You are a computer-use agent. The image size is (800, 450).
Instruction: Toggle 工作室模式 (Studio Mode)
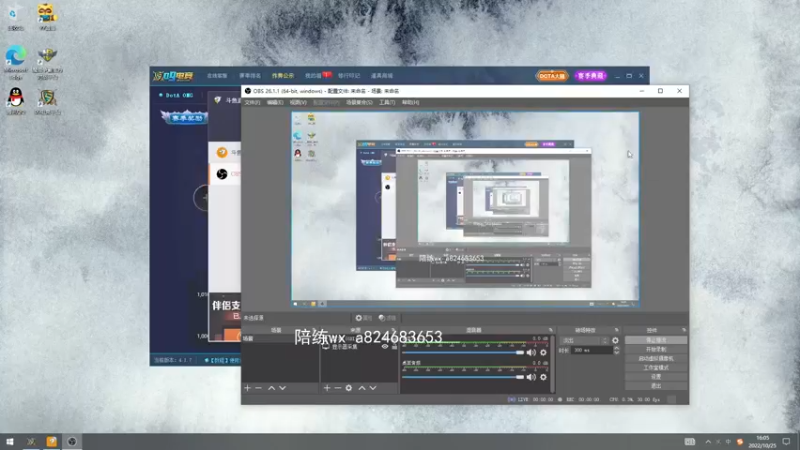656,367
